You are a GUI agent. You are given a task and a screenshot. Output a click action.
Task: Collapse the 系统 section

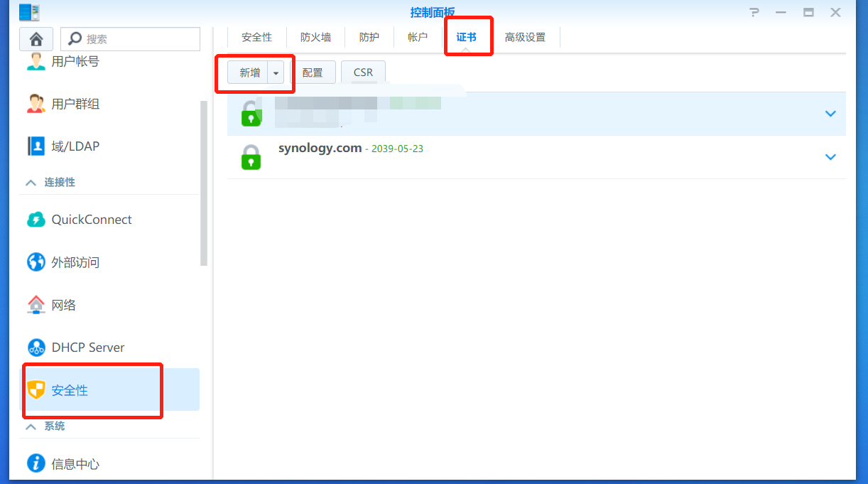coord(31,426)
